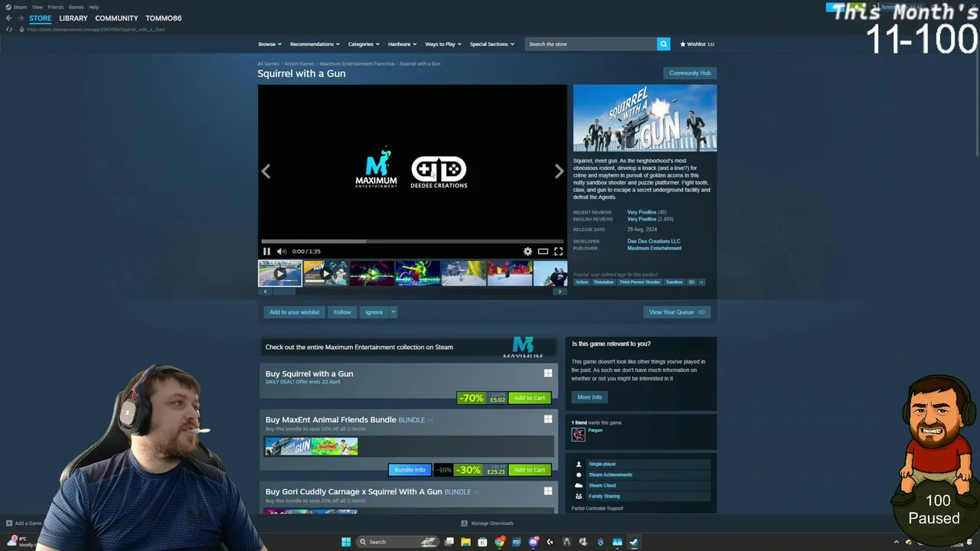This screenshot has width=980, height=551.
Task: Open the LIBRARY tab
Action: coord(73,18)
